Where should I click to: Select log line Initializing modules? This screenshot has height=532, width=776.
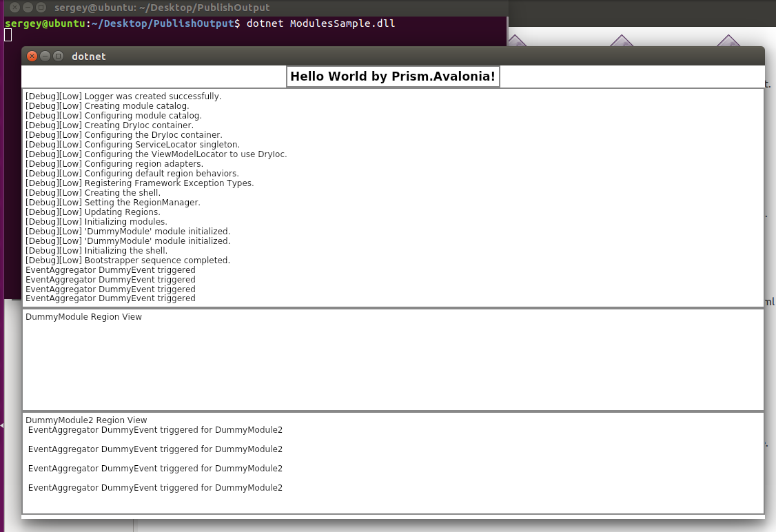point(96,222)
